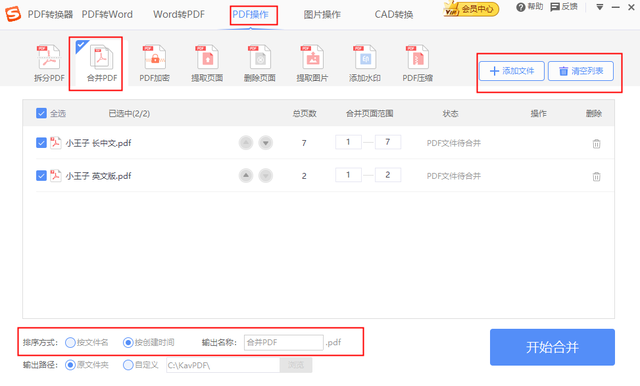Switch to the CAD转换 tab

tap(394, 15)
